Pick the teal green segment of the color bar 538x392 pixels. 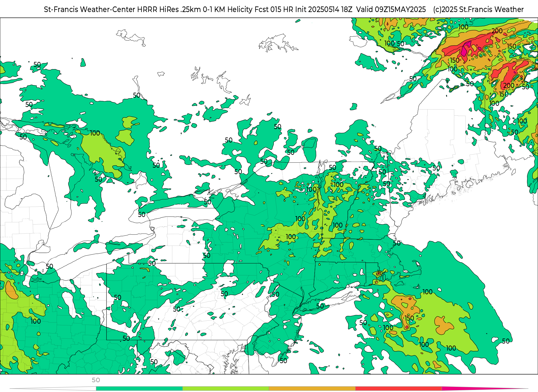tap(139, 388)
